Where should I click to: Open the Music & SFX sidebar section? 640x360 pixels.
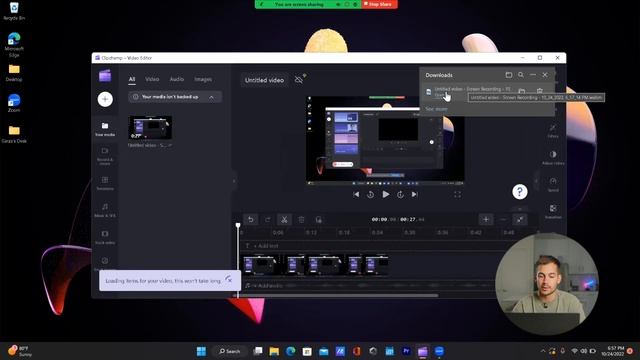click(x=105, y=210)
